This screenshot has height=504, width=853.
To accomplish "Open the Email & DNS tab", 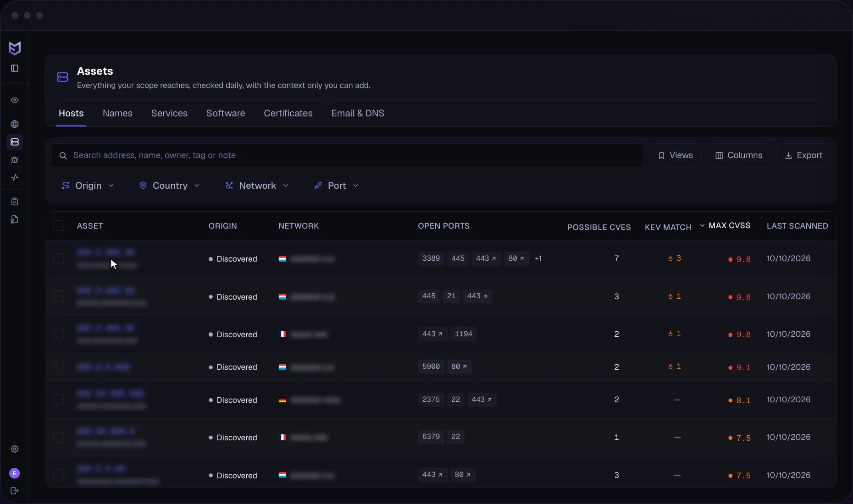I will (x=358, y=113).
